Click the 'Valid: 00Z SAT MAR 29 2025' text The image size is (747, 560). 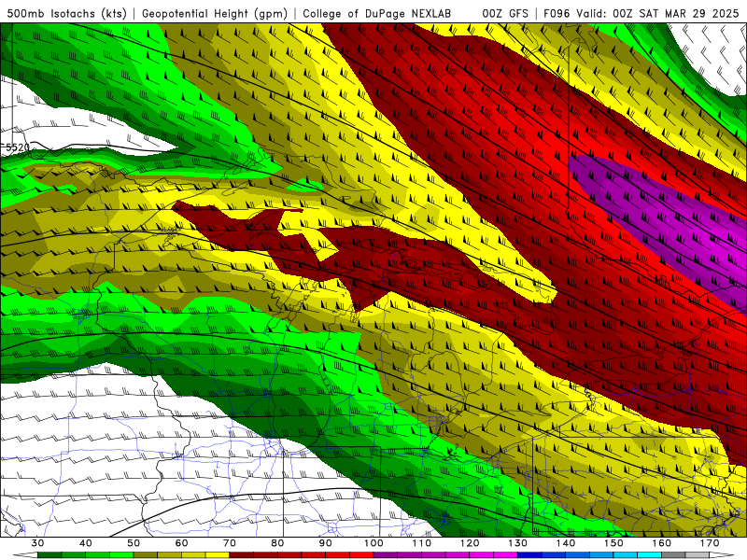pos(657,13)
